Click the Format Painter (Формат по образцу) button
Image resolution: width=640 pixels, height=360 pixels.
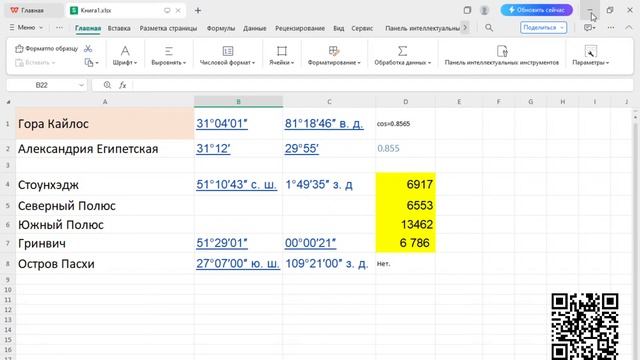(46, 49)
